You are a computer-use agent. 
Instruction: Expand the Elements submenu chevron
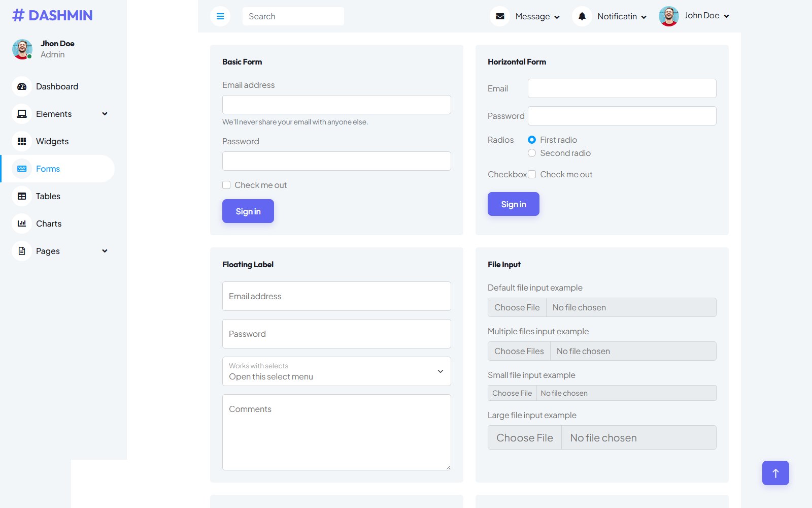pos(105,114)
